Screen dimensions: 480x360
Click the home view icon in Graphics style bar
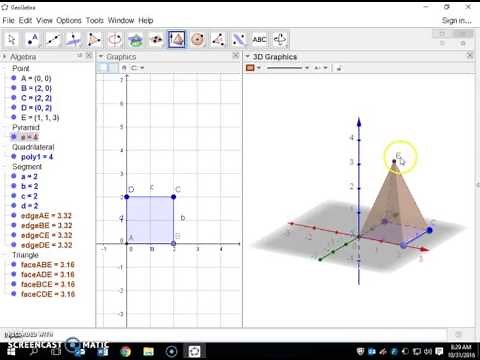coord(124,68)
